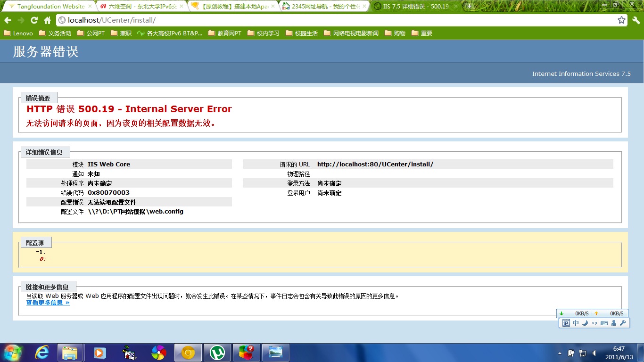
Task: Click the input method P logo icon
Action: click(x=566, y=323)
